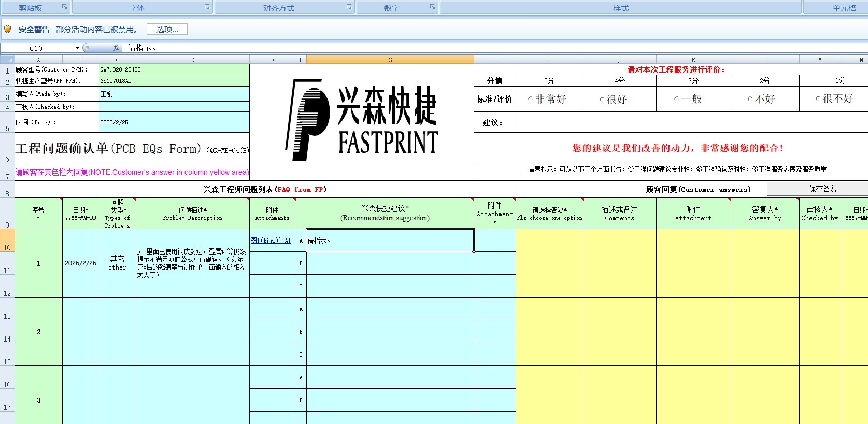Select column G header
This screenshot has width=868, height=424.
pos(390,60)
